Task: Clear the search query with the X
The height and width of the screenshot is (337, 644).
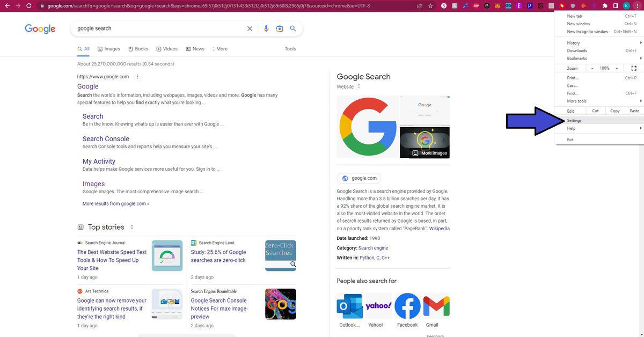Action: [250, 28]
